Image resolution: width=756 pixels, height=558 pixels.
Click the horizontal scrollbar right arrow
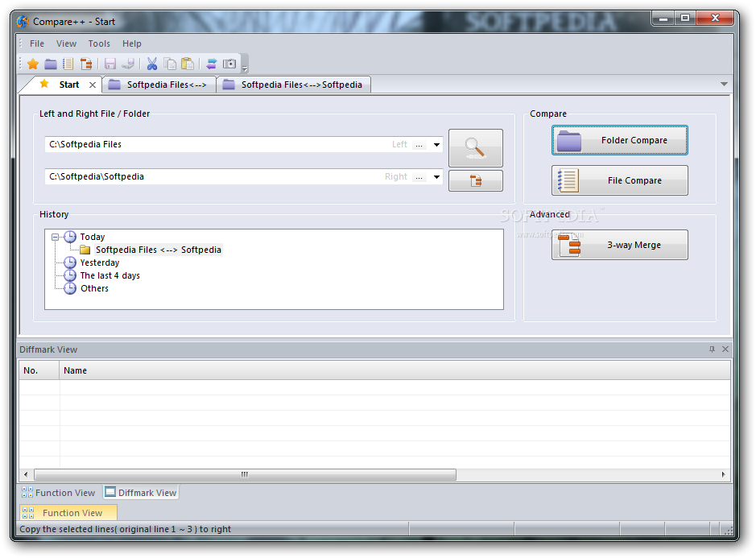[723, 474]
